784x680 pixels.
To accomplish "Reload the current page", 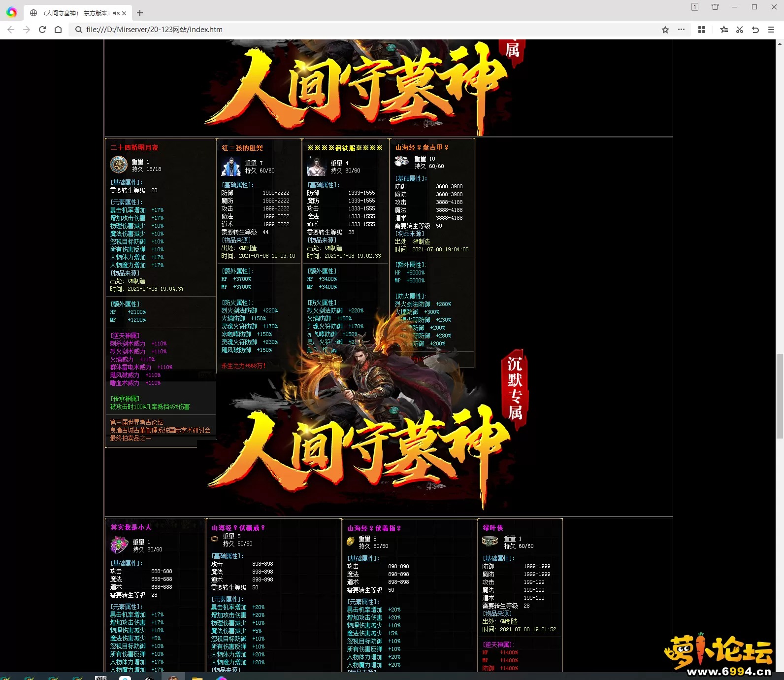I will 42,30.
